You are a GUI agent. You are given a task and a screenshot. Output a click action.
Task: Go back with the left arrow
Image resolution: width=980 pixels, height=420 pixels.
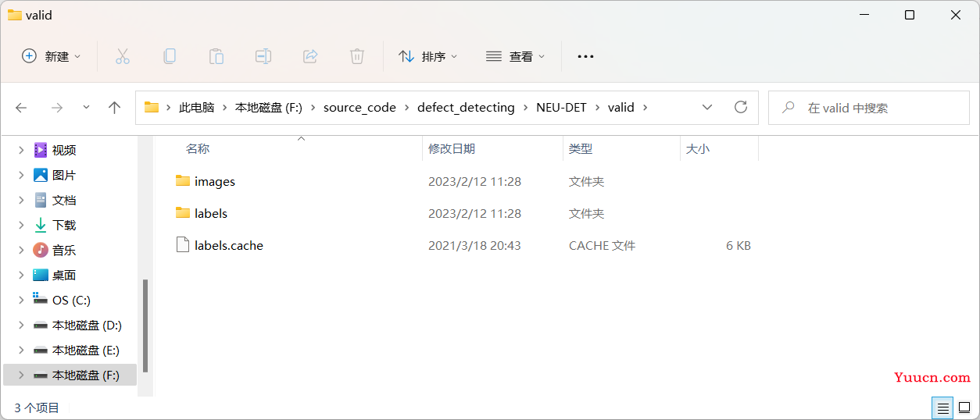pos(22,108)
